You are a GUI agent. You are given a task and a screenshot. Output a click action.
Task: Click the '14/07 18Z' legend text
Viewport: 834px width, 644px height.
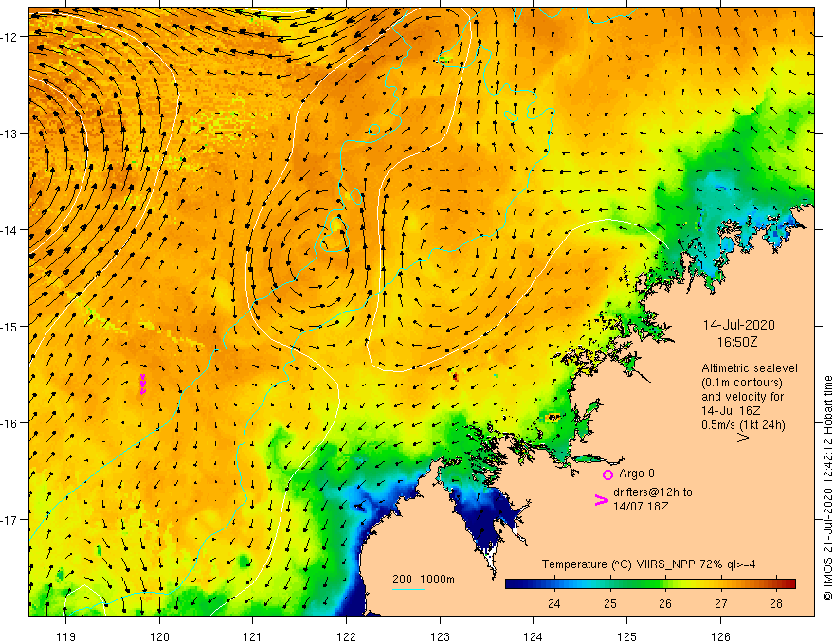point(641,507)
